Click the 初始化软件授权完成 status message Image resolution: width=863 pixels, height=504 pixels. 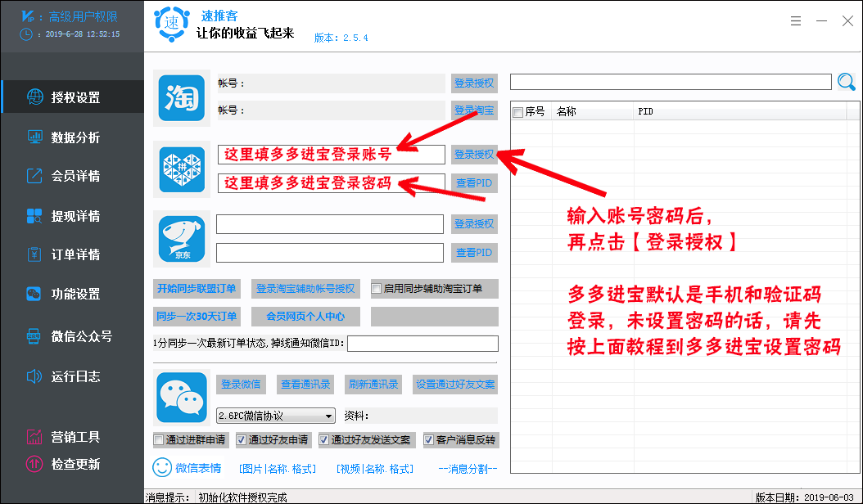242,497
